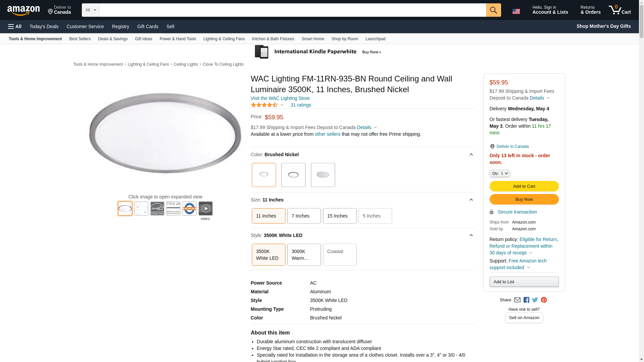Screen dimensions: 644x362
Task: Share product via Facebook icon
Action: (526, 300)
